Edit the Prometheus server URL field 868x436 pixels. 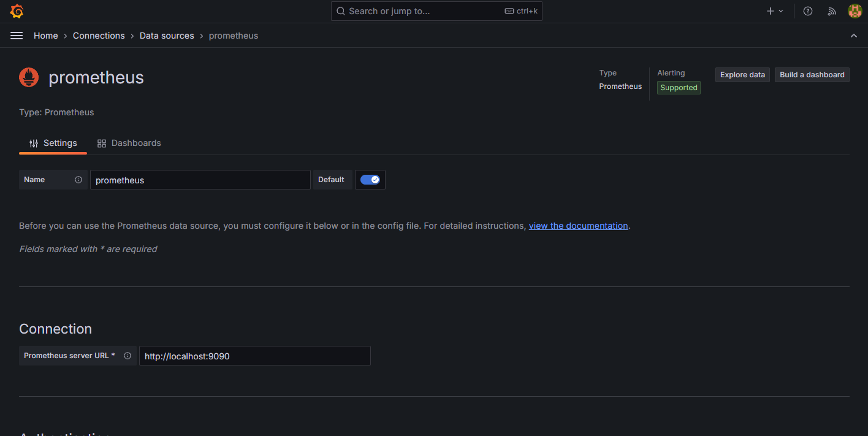(x=255, y=356)
